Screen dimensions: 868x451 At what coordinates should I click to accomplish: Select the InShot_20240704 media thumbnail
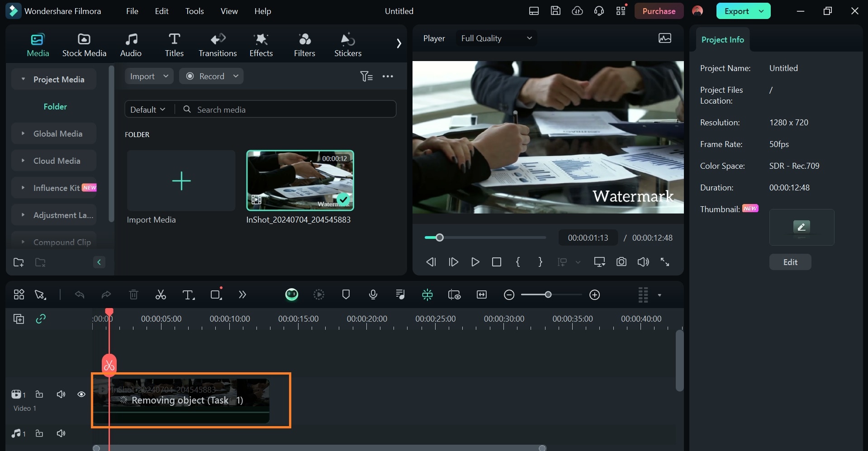point(300,180)
